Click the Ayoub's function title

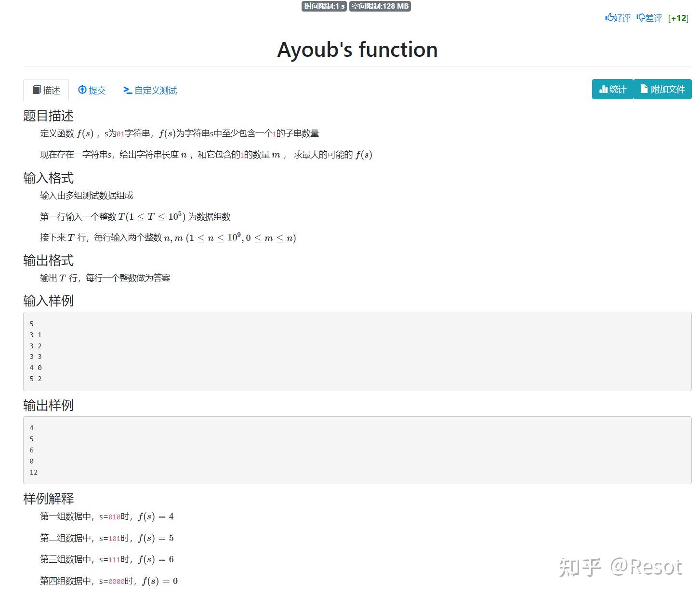(357, 49)
